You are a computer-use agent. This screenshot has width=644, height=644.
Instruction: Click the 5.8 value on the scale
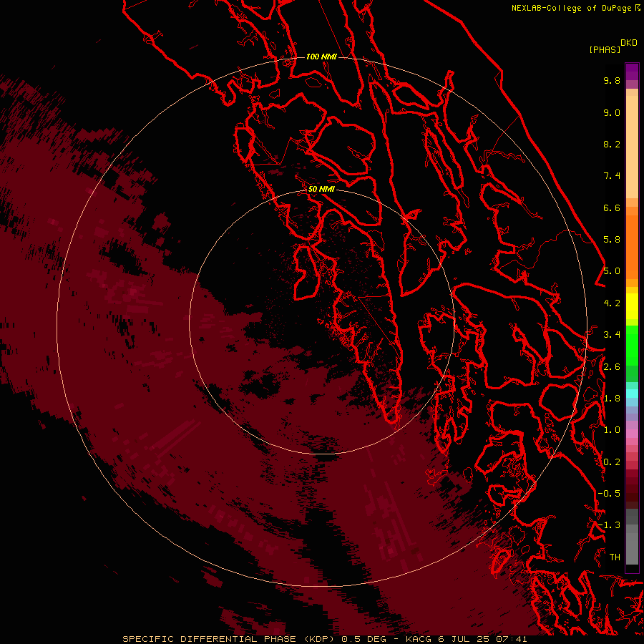(612, 240)
